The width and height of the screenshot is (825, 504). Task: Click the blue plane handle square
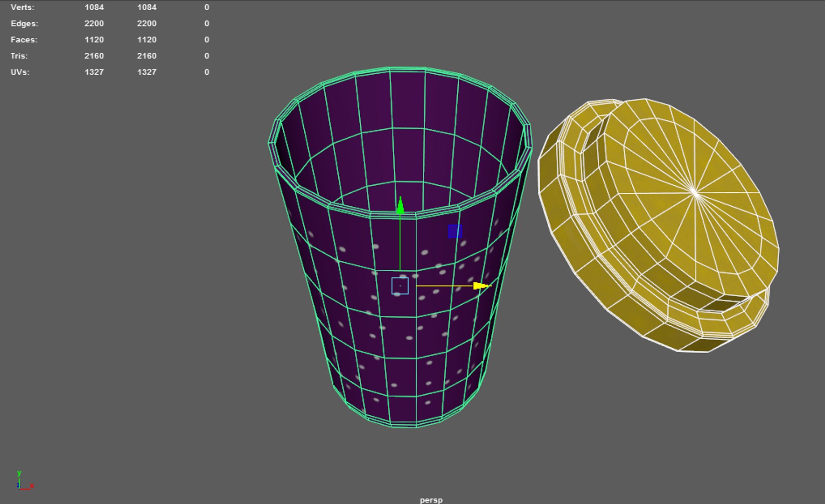click(x=455, y=231)
